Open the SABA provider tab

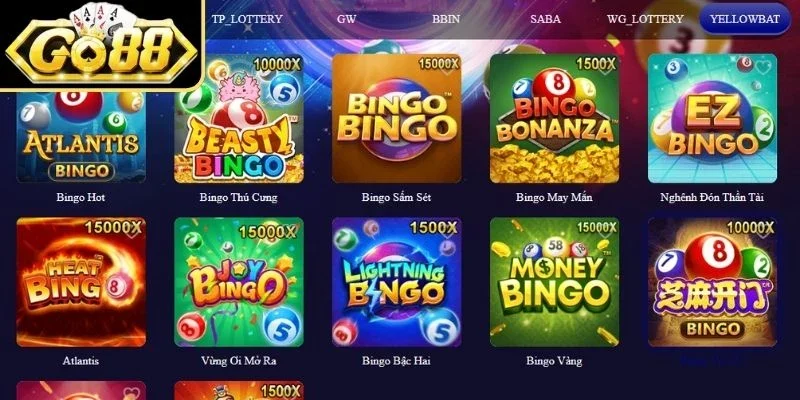click(x=545, y=19)
